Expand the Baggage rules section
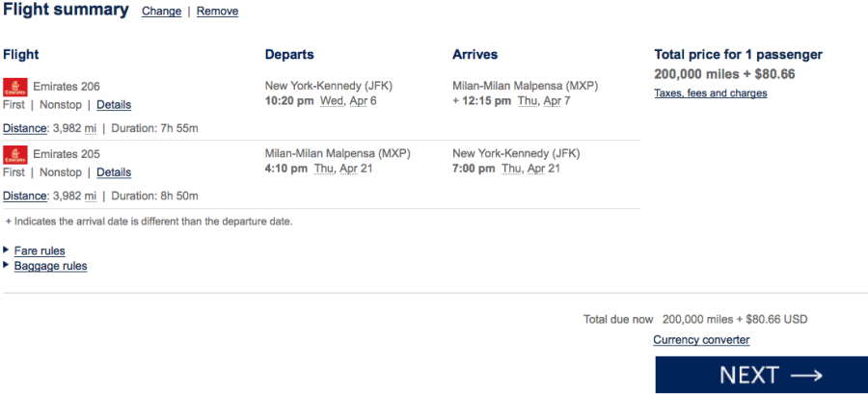868x394 pixels. point(50,266)
